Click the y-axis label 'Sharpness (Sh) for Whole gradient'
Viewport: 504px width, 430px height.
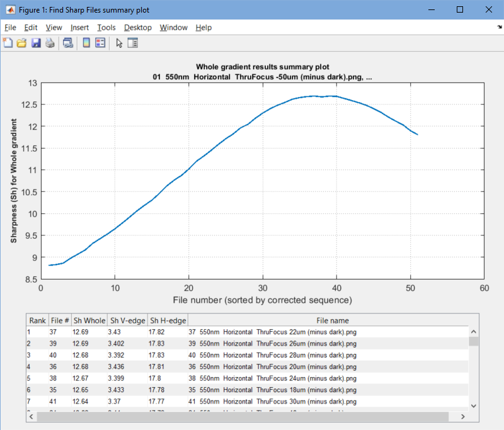[x=13, y=181]
